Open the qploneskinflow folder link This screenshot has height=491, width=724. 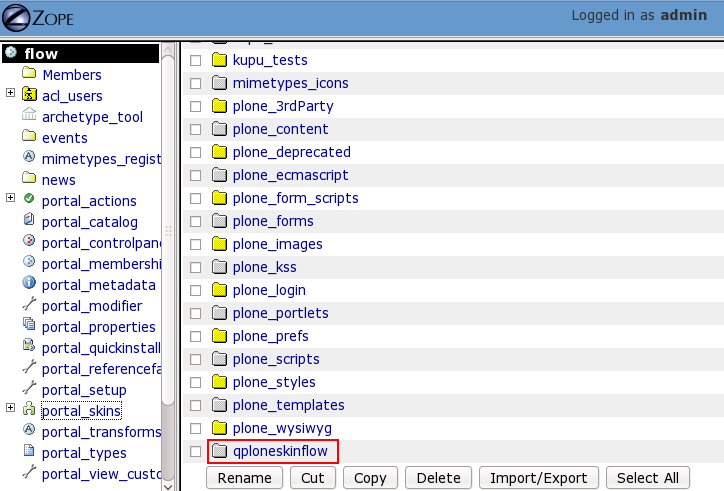tap(280, 451)
